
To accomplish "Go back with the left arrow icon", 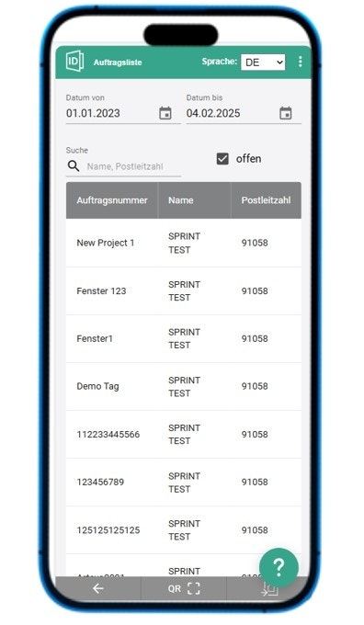I will click(97, 588).
